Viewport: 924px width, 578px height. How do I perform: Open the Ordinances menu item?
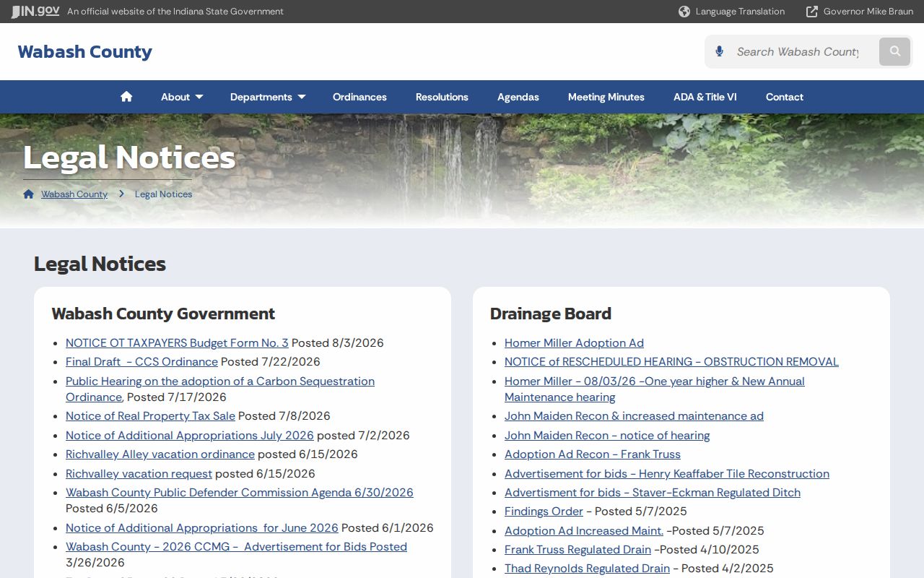(359, 97)
